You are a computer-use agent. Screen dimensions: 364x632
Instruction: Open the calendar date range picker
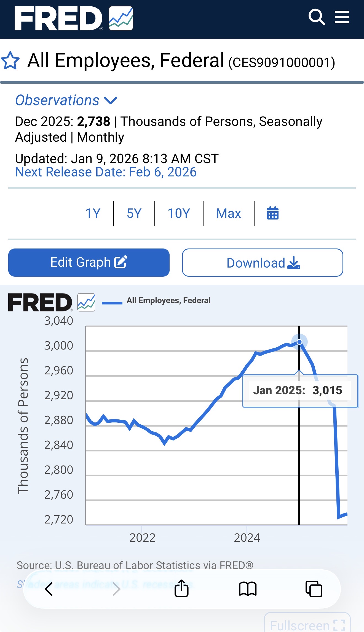pos(272,213)
